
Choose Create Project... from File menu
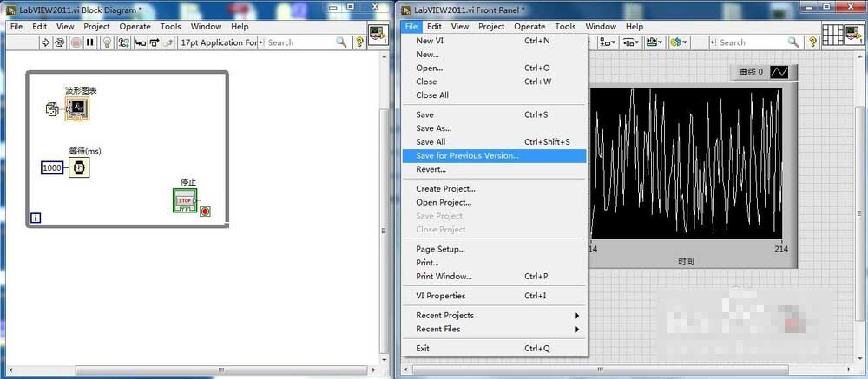(494, 189)
